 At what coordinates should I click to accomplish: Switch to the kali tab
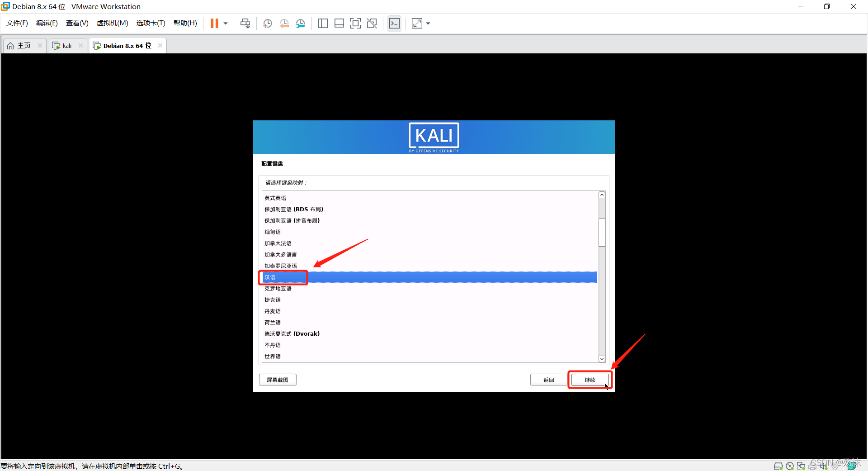point(67,46)
